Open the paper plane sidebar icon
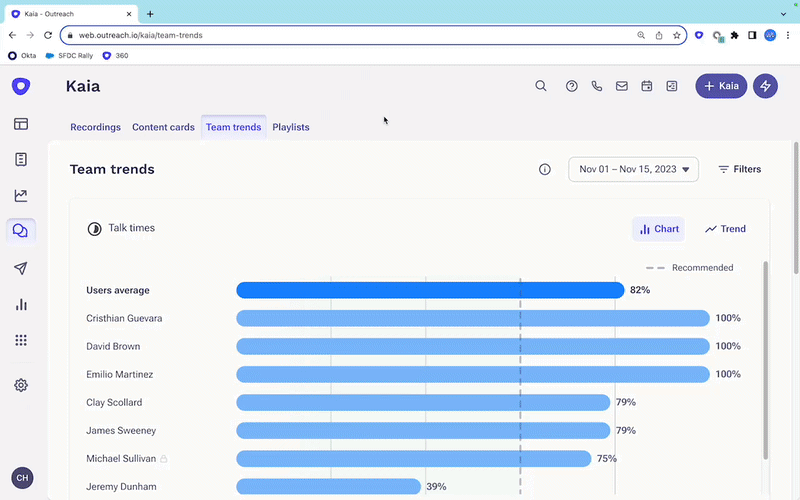 coord(21,268)
